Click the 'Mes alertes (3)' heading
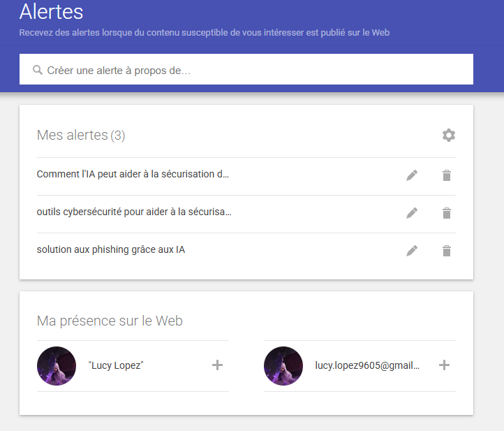The image size is (504, 431). tap(80, 135)
